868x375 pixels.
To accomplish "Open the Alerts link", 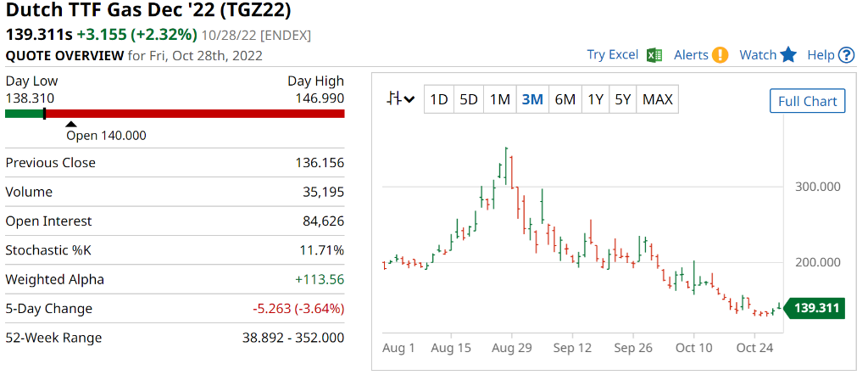I will pos(691,55).
